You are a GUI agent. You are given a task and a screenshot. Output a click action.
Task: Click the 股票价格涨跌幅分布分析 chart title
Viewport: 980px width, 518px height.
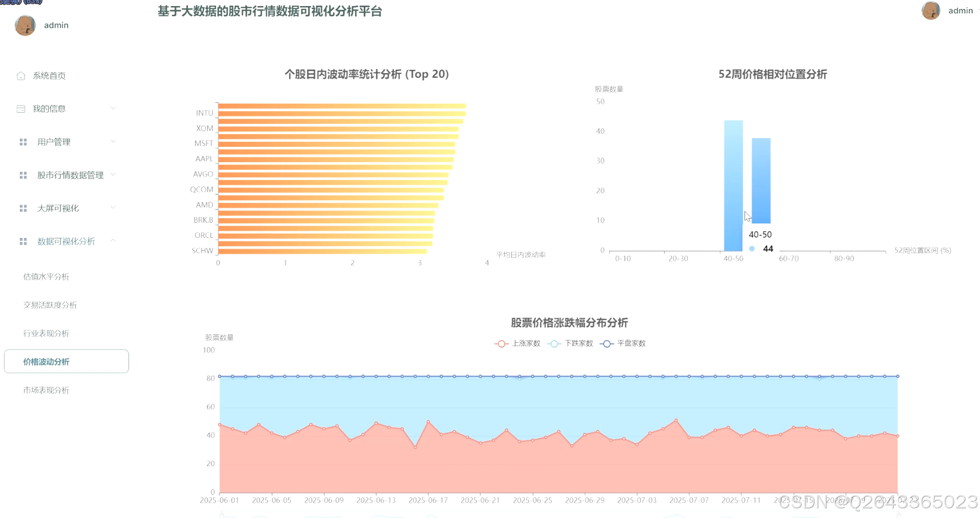tap(569, 323)
